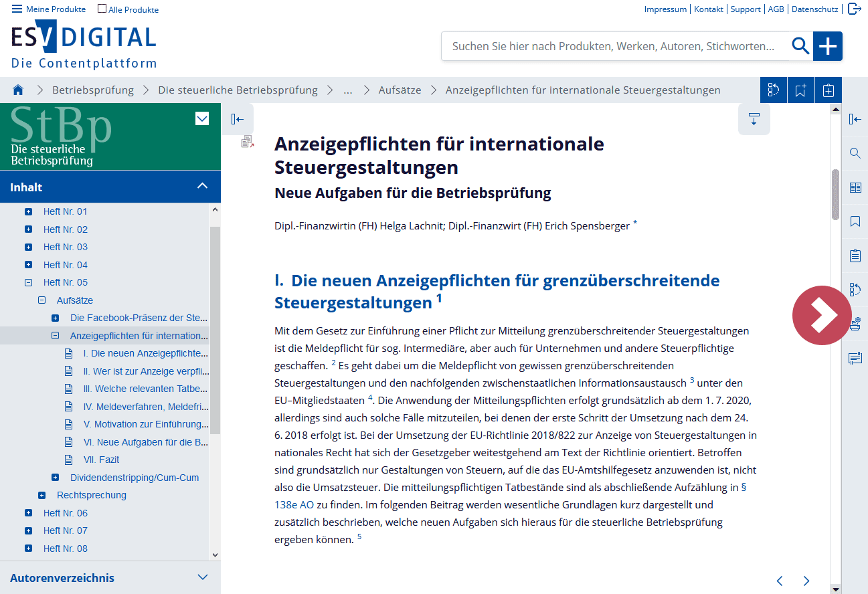Click the product search input field
868x594 pixels.
(x=614, y=46)
